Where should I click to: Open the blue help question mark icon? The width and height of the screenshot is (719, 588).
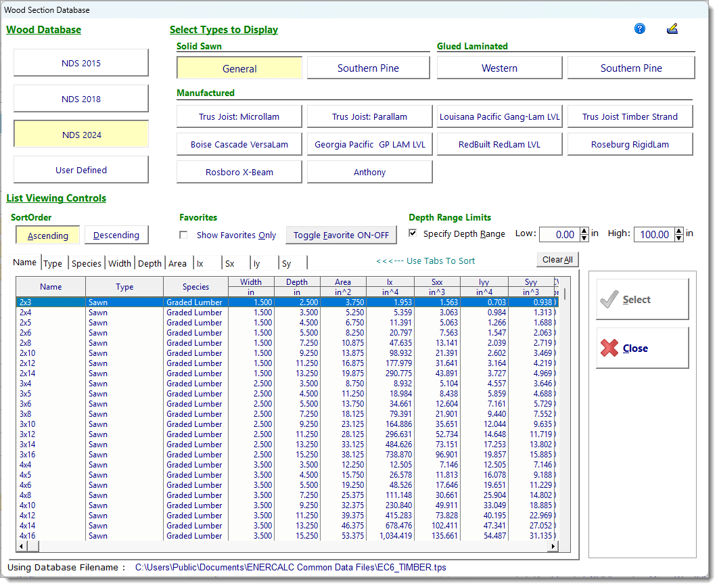click(x=640, y=29)
